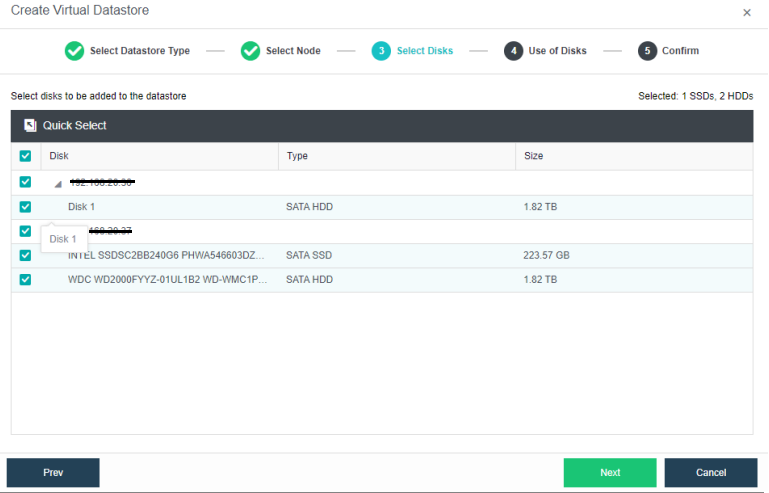769x493 pixels.
Task: Uncheck the INTEL SSD disk checkbox
Action: pos(26,255)
